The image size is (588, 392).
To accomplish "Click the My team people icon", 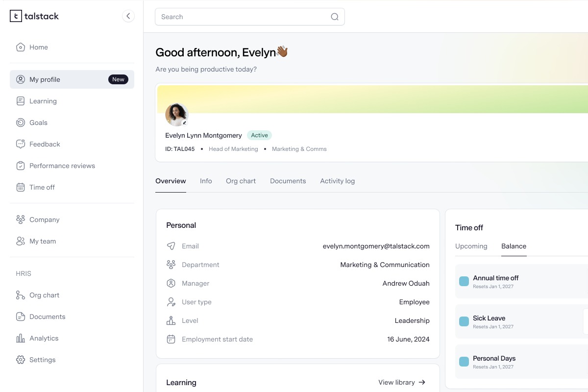I will [21, 241].
